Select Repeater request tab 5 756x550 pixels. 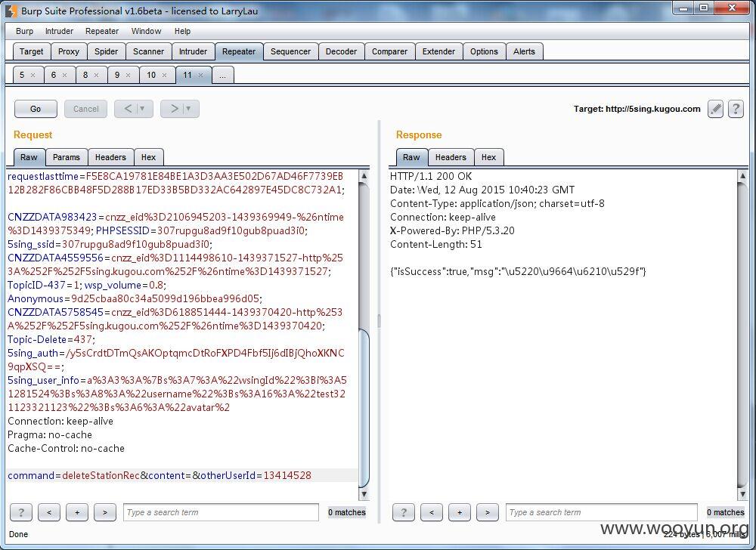[22, 75]
